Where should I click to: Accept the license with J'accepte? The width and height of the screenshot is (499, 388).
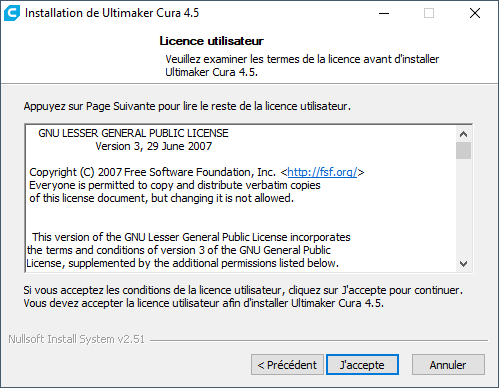(x=362, y=365)
